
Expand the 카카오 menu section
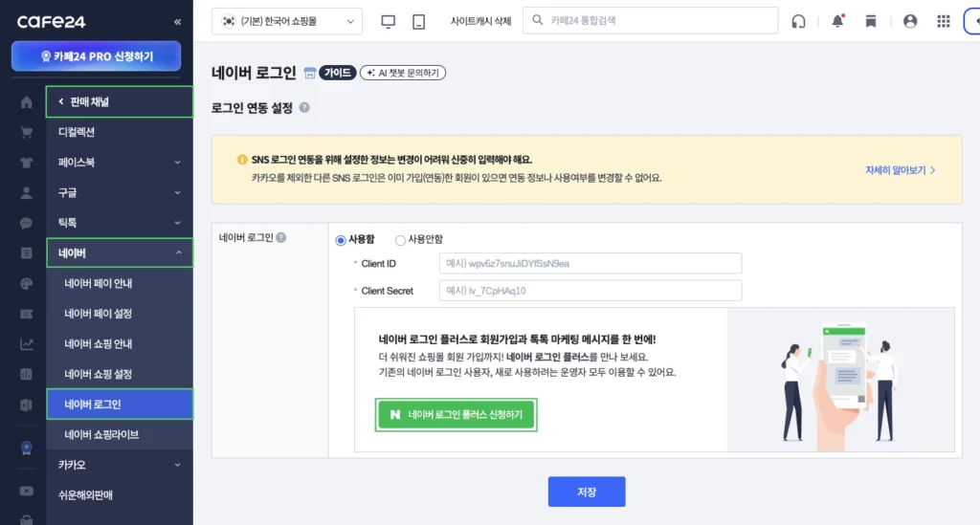point(119,465)
